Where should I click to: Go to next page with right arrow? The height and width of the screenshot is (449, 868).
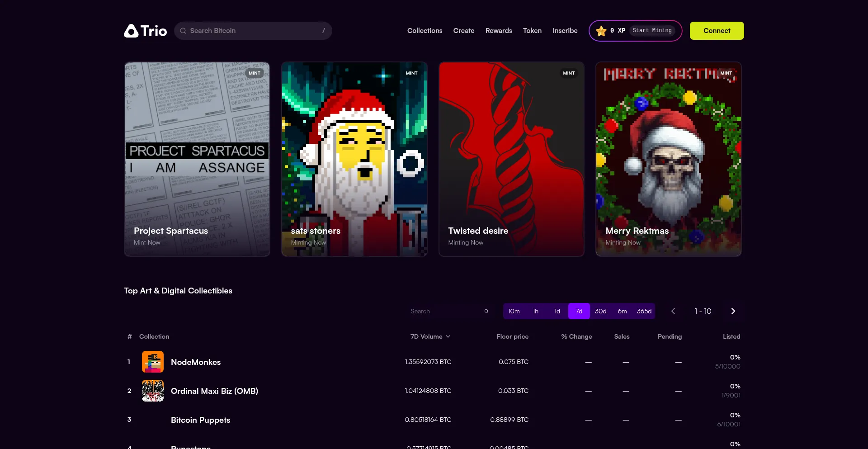pyautogui.click(x=733, y=311)
